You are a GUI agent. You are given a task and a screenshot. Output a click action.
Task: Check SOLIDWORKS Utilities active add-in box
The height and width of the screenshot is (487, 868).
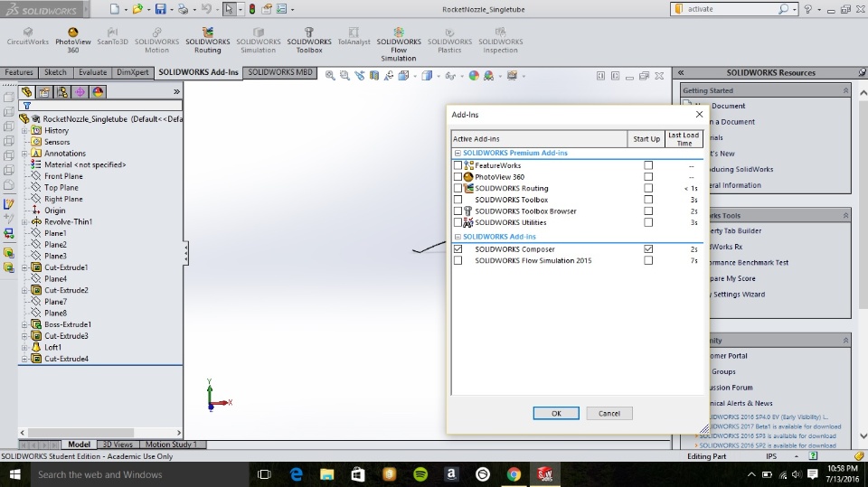(x=458, y=222)
